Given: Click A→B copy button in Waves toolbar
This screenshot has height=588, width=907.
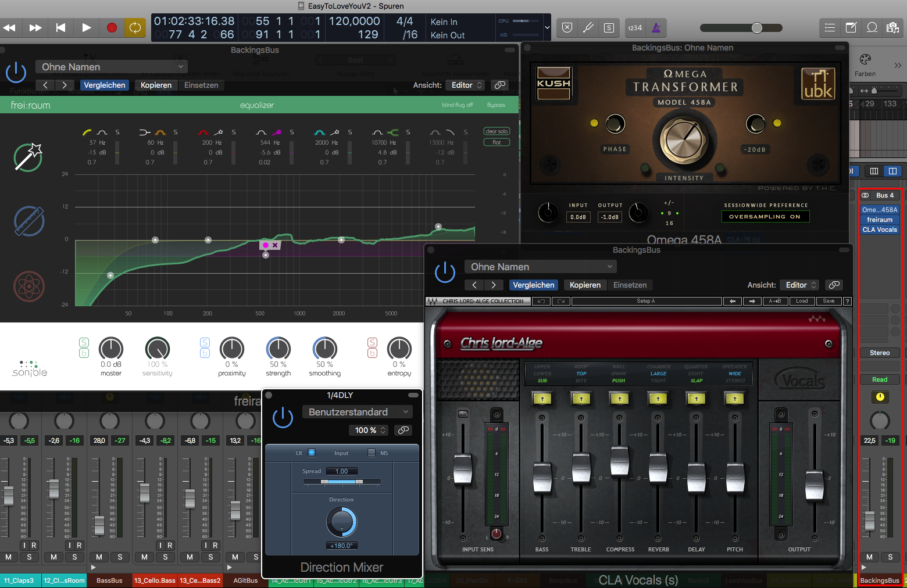Looking at the screenshot, I should tap(775, 301).
